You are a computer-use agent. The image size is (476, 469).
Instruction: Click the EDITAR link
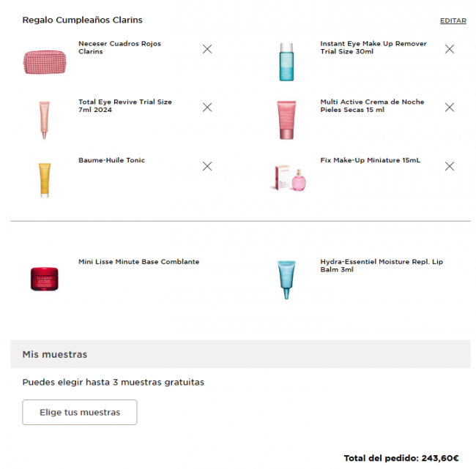point(453,21)
